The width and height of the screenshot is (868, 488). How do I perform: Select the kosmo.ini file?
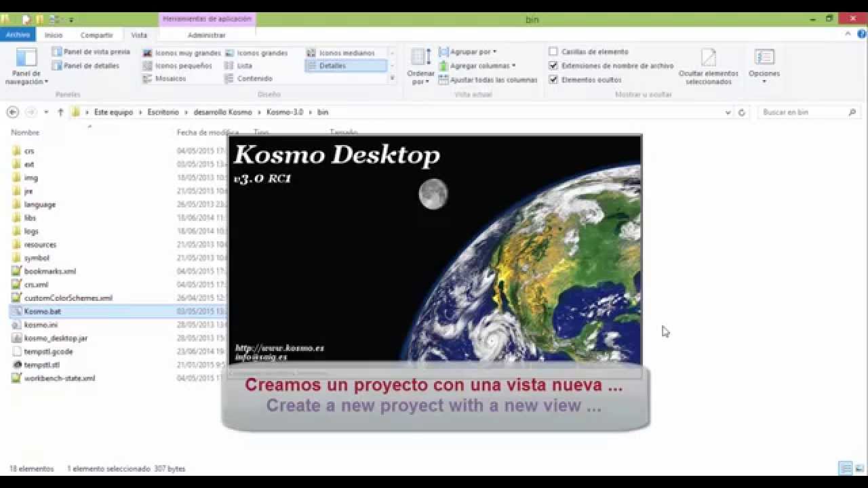pyautogui.click(x=41, y=325)
